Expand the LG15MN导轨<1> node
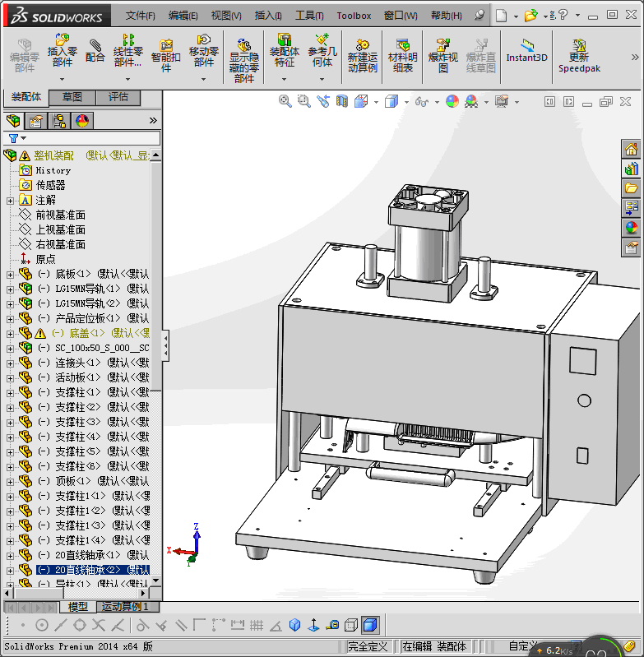This screenshot has height=657, width=644. click(10, 289)
